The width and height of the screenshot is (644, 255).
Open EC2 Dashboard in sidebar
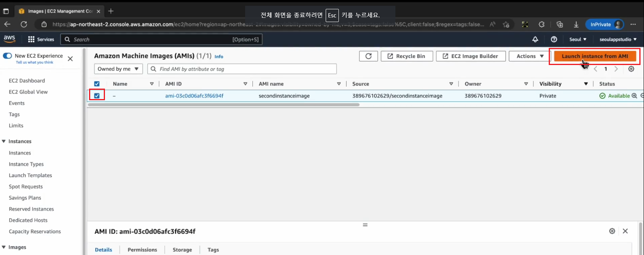(27, 80)
